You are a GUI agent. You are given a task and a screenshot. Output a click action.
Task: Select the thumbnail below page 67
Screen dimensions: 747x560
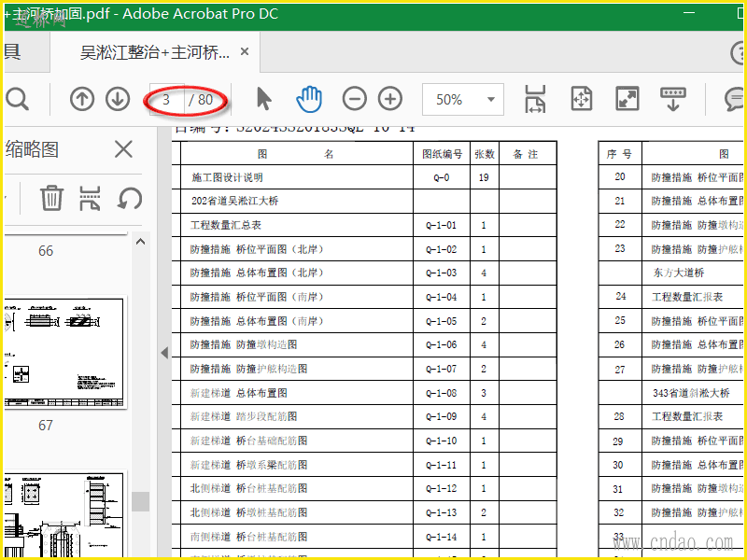pyautogui.click(x=63, y=514)
